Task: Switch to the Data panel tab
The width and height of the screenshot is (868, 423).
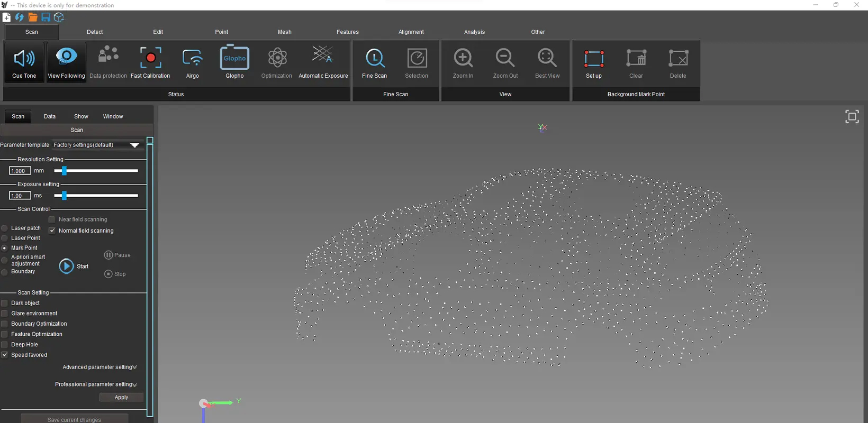Action: point(50,116)
